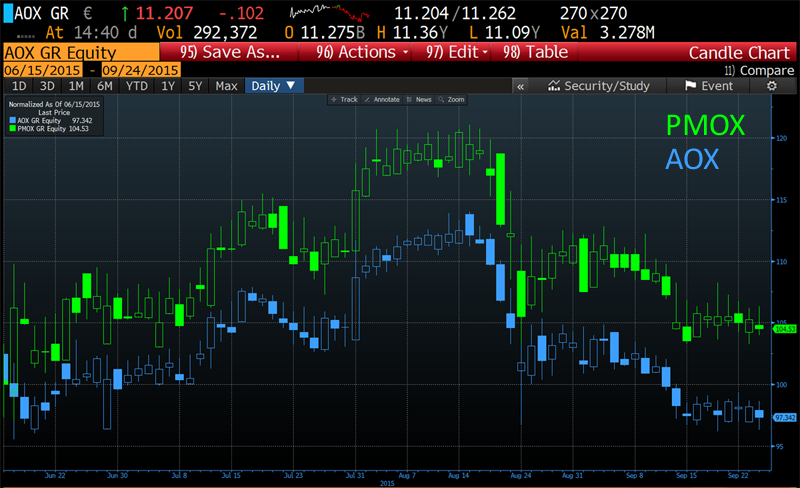Screen dimensions: 800x488
Task: Select the 5Y range tab
Action: coord(195,86)
